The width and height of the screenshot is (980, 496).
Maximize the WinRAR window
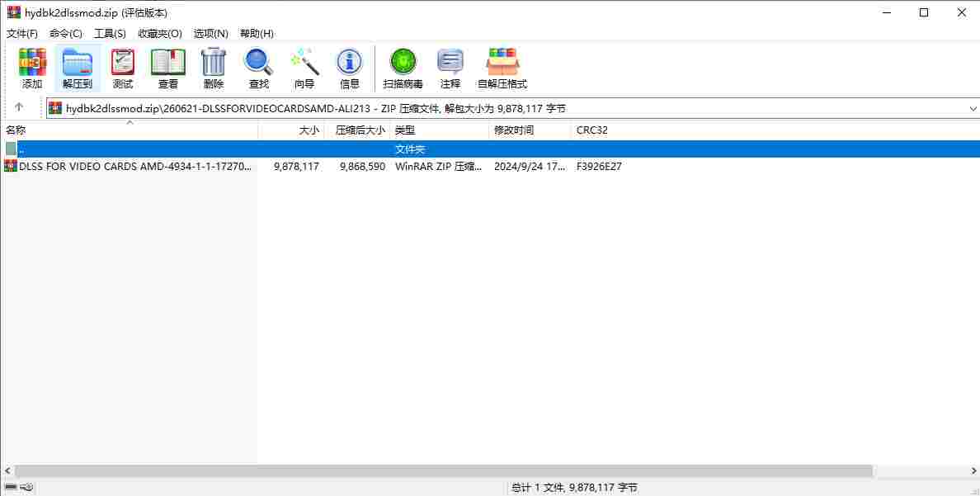tap(924, 12)
